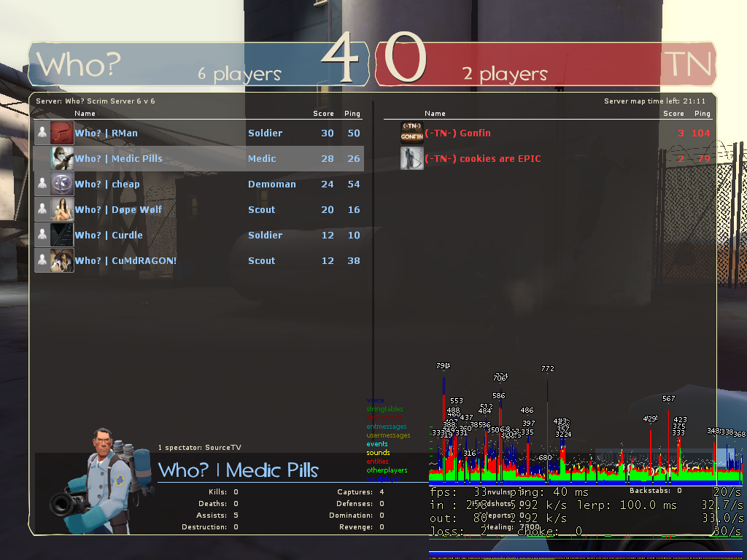
Task: Click the 'otherplayers' net graph legend entry
Action: pyautogui.click(x=387, y=470)
